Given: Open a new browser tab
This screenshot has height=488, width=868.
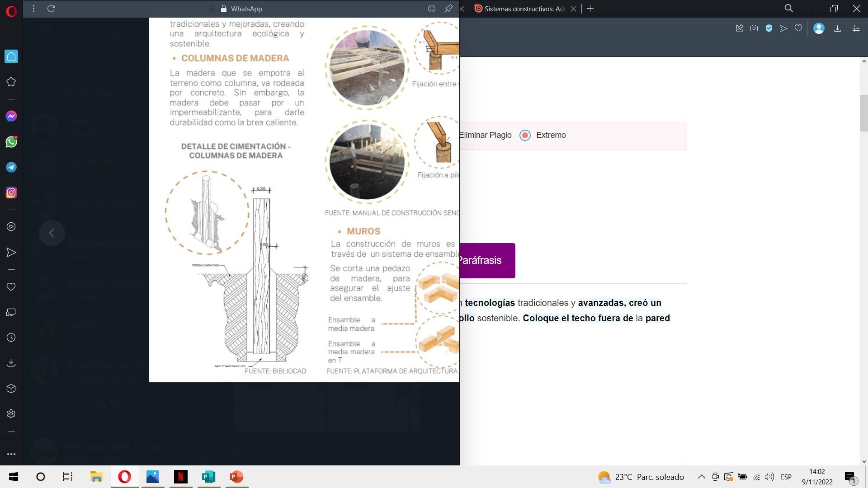Looking at the screenshot, I should pos(590,9).
